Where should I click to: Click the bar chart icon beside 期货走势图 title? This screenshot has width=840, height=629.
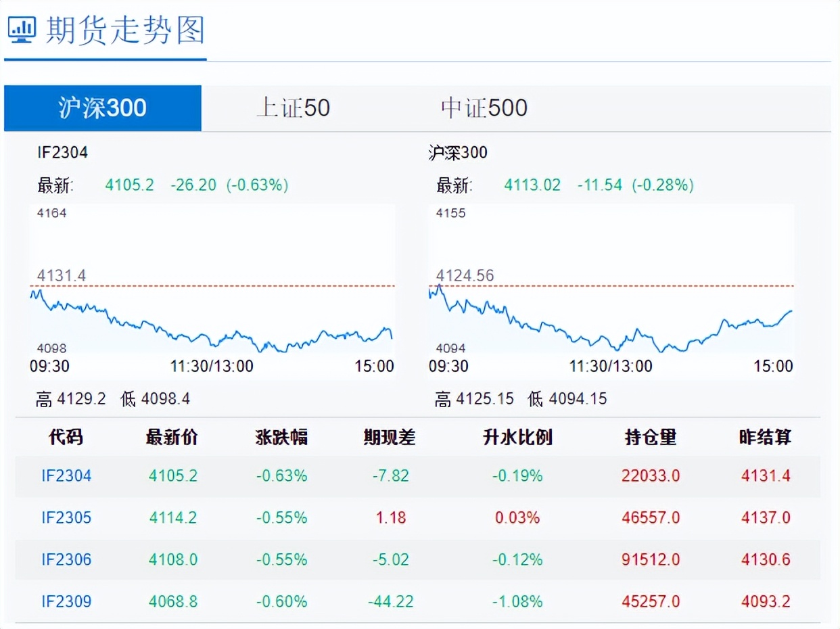21,30
